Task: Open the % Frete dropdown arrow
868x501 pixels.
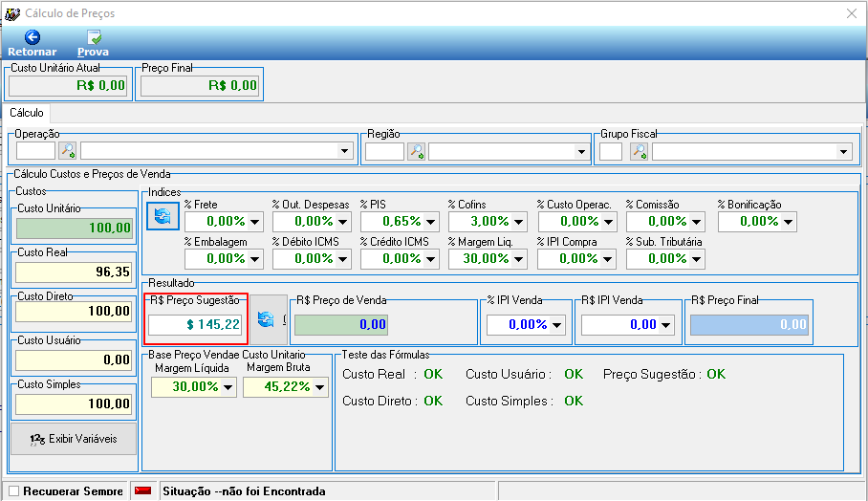Action: click(x=254, y=222)
